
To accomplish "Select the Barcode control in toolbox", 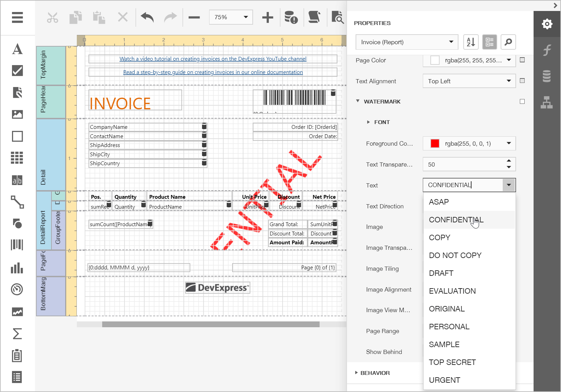I will pos(17,245).
